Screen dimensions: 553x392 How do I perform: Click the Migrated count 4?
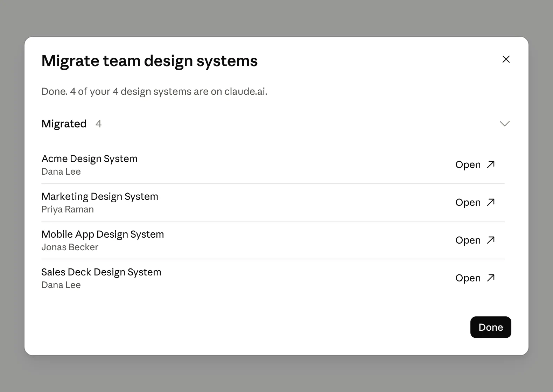pyautogui.click(x=98, y=124)
